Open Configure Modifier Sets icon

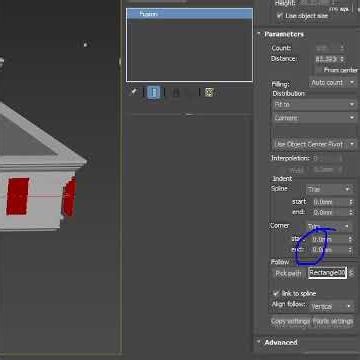pyautogui.click(x=209, y=92)
